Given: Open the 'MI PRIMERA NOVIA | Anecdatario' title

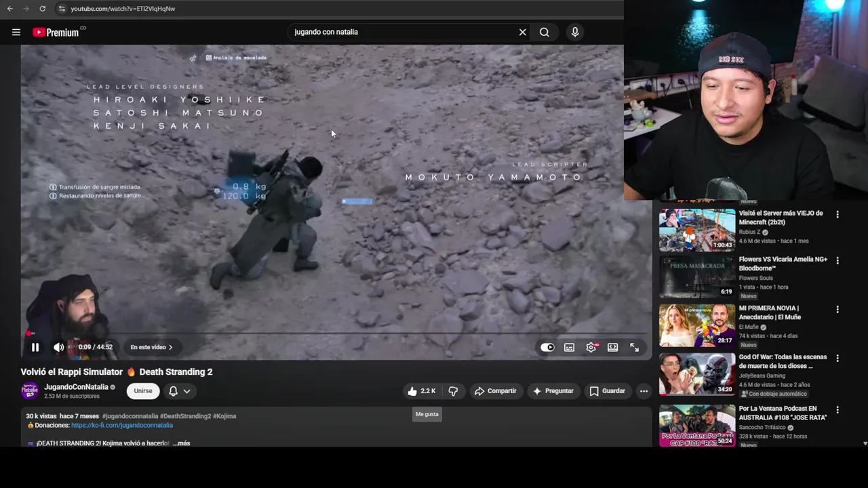Looking at the screenshot, I should coord(770,312).
